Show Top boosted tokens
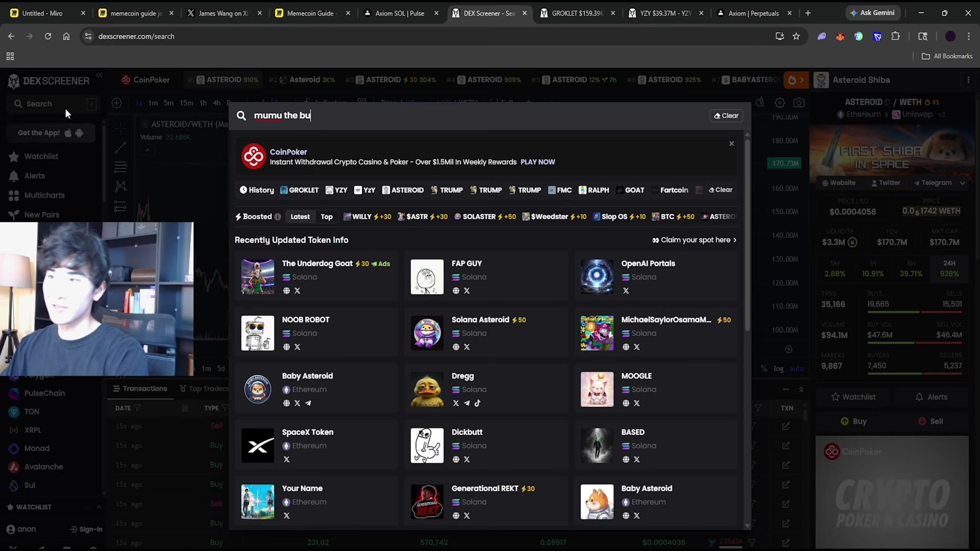This screenshot has width=980, height=551. pyautogui.click(x=327, y=217)
